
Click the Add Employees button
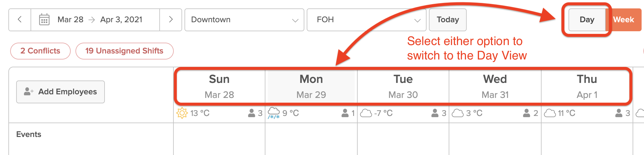coord(61,92)
